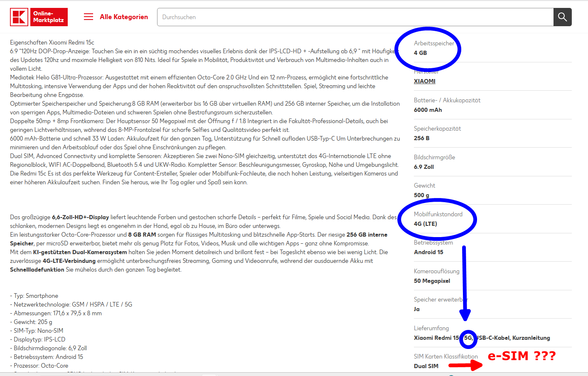Screen dimensions: 588x376
Task: Click the Bildschirmgröße label
Action: [434, 157]
